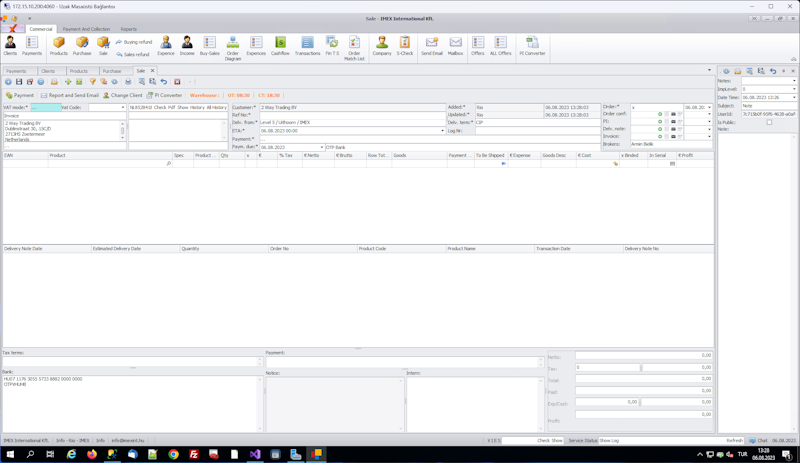This screenshot has width=800, height=463.
Task: Open the ETA date dropdown
Action: [442, 131]
